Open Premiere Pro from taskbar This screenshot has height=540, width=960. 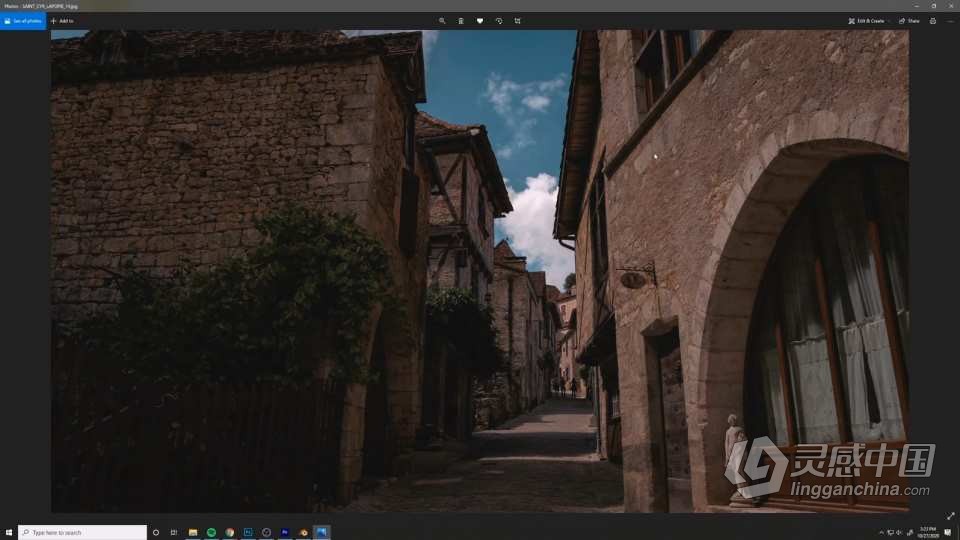(x=285, y=533)
